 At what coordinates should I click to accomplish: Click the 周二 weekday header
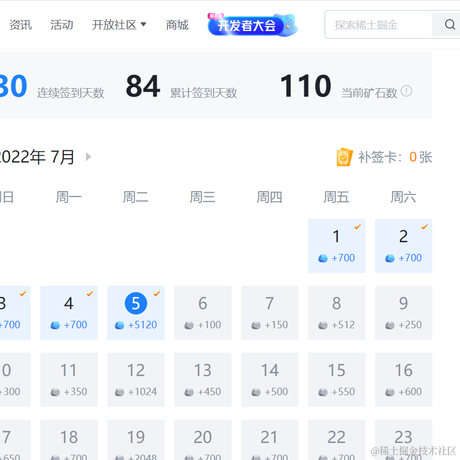pyautogui.click(x=135, y=197)
